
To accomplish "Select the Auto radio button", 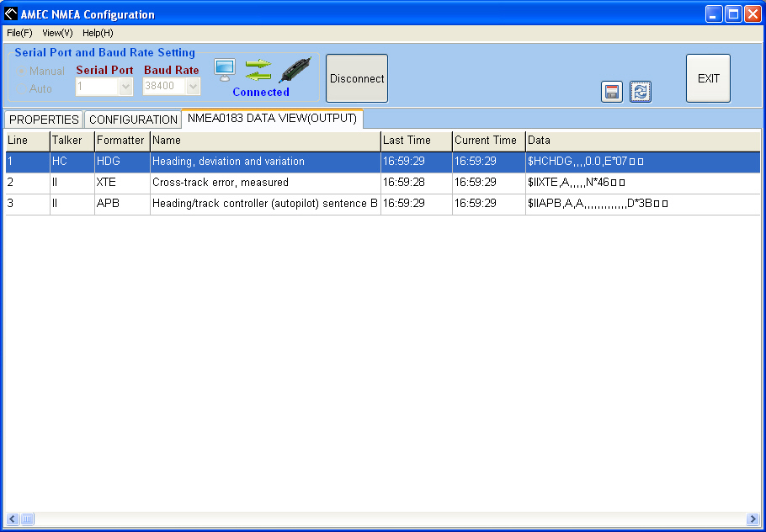I will [x=22, y=88].
